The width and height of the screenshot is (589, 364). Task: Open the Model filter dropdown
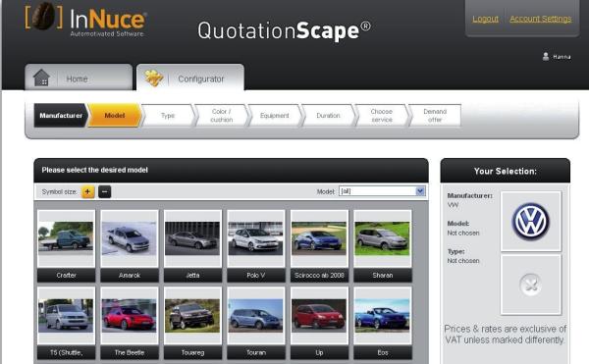click(x=382, y=191)
